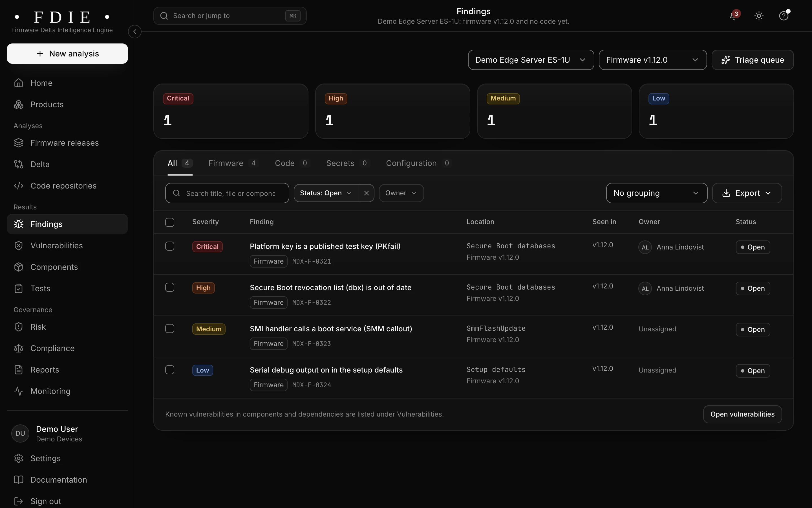Viewport: 812px width, 508px height.
Task: Switch to the Configuration tab
Action: click(x=418, y=163)
